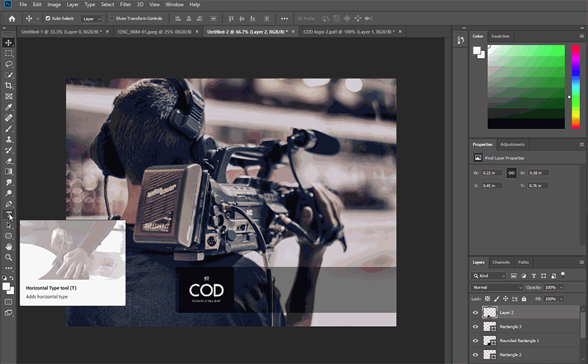The height and width of the screenshot is (364, 588).
Task: Select the Quick Selection tool
Action: pos(8,74)
